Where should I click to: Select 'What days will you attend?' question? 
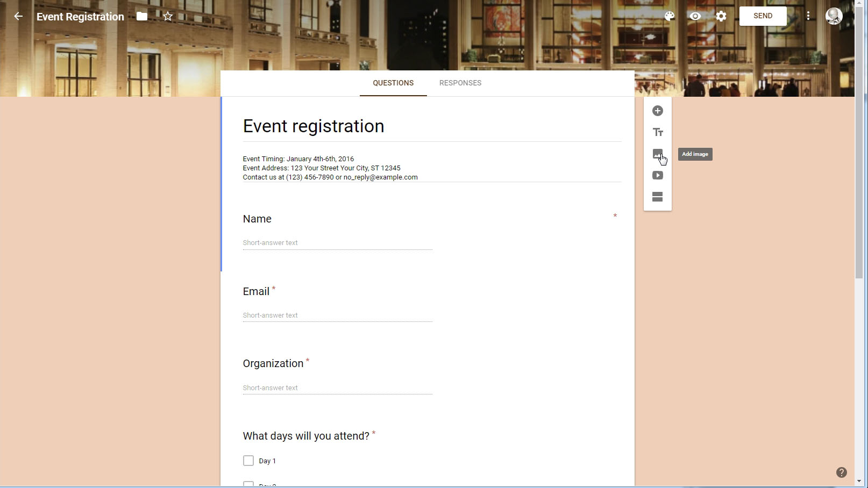point(306,436)
